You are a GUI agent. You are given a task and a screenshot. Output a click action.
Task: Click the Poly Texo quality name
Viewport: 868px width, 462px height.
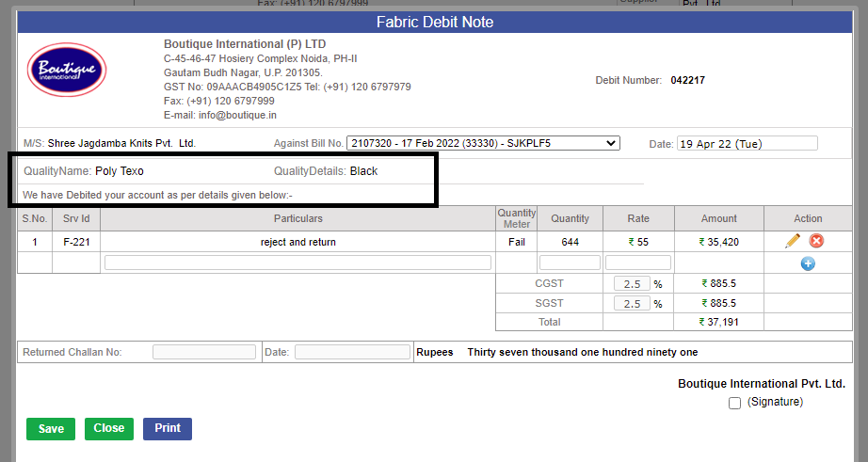119,171
